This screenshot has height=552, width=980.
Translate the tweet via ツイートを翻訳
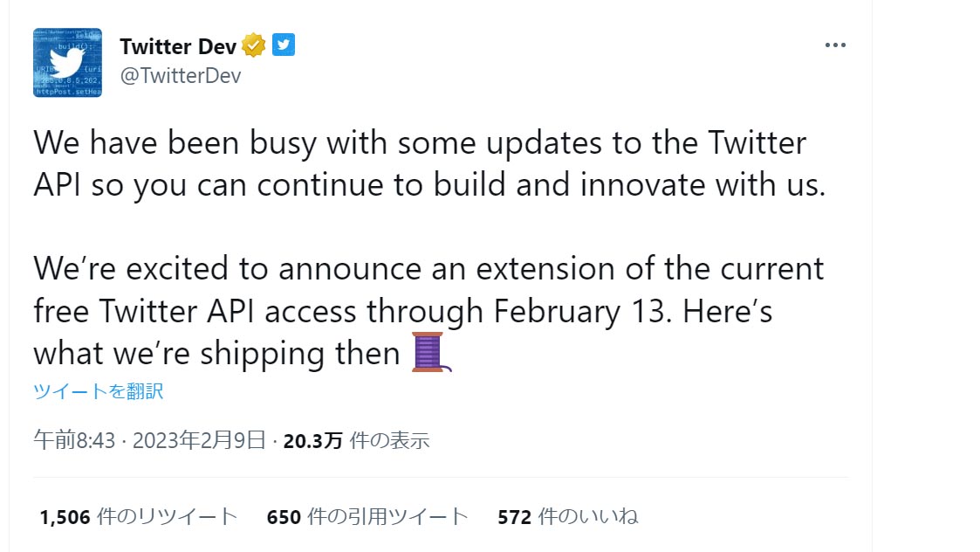(x=98, y=391)
